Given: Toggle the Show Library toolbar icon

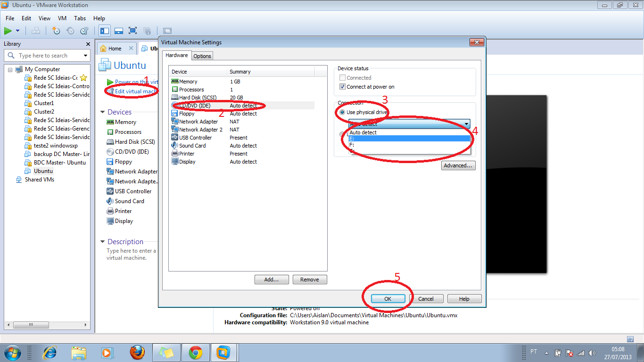Looking at the screenshot, I should [x=105, y=31].
